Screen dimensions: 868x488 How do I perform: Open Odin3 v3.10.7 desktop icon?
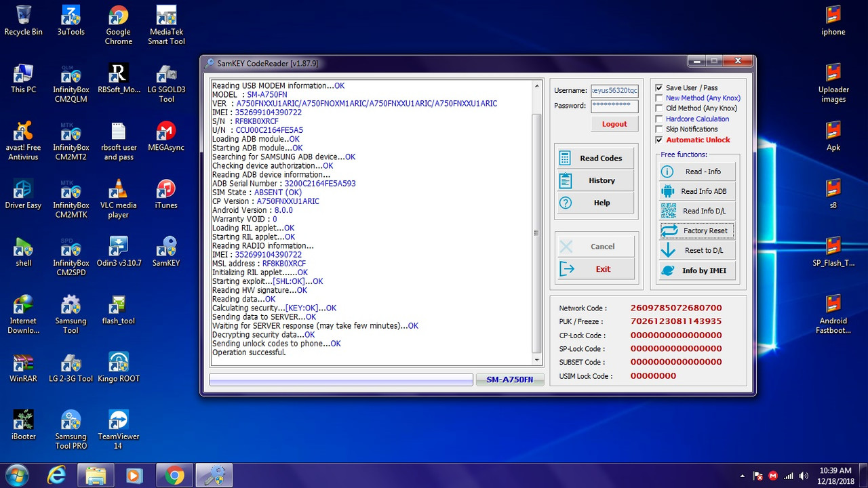(118, 251)
